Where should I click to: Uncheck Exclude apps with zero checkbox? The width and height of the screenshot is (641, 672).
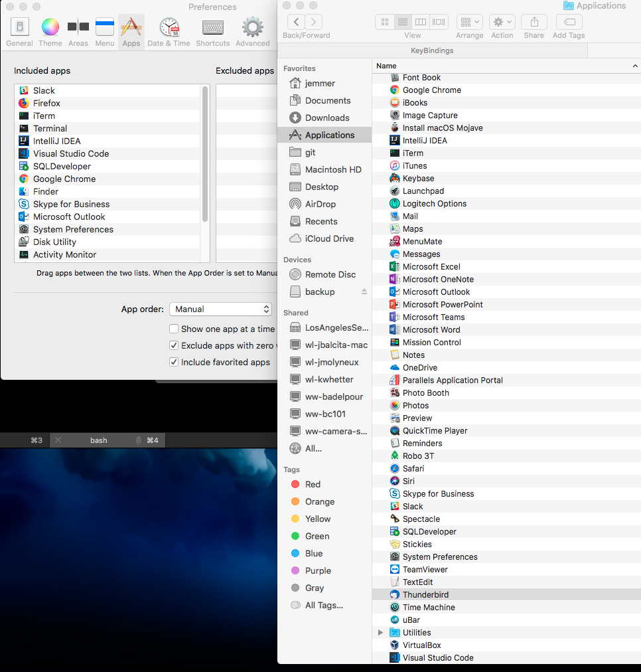(x=174, y=345)
